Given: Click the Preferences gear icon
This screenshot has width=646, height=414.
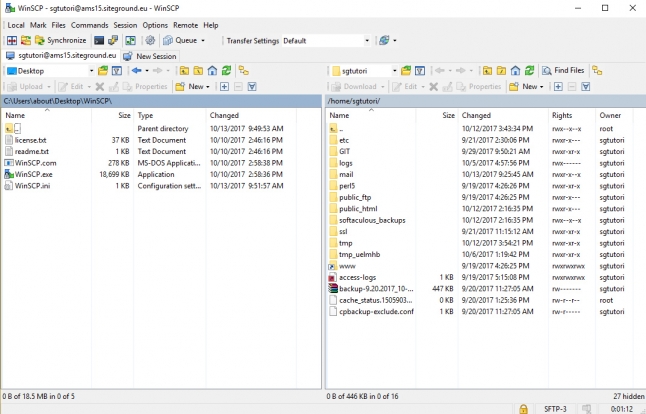Looking at the screenshot, I should coord(150,40).
